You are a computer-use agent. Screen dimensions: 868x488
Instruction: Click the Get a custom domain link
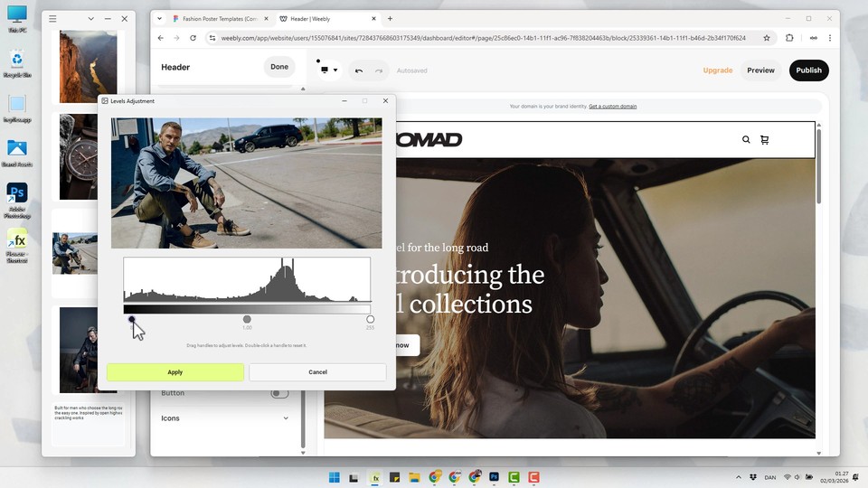pyautogui.click(x=612, y=107)
